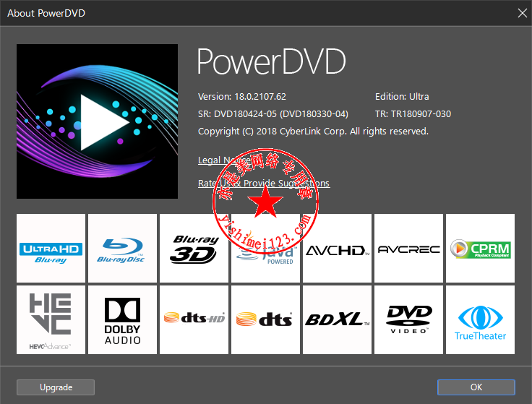Click the CPRM logo tile

[481, 248]
